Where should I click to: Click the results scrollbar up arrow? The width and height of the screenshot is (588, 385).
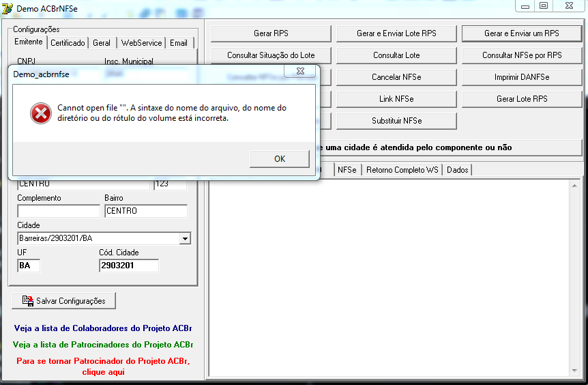point(574,186)
